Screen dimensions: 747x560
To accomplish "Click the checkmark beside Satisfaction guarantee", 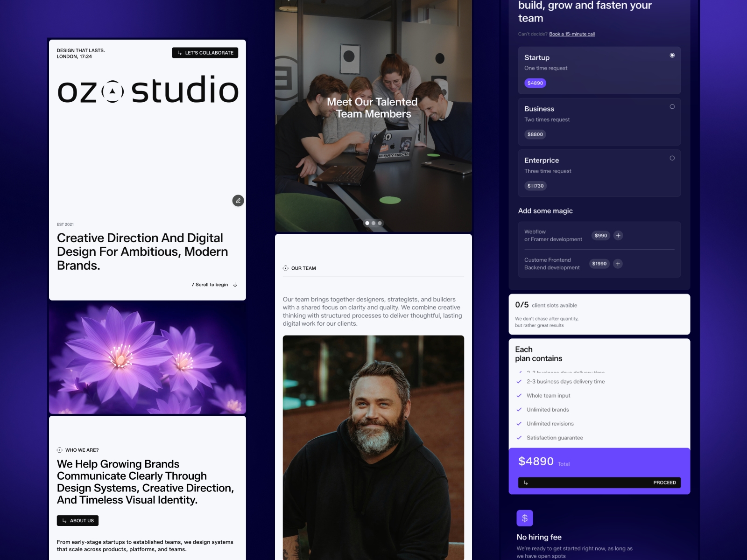I will pos(519,438).
